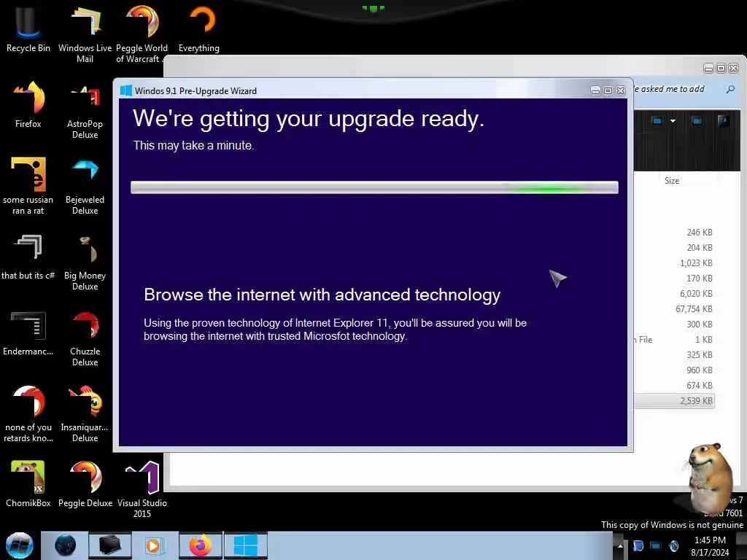
Task: Select the Firefox desktop shortcut
Action: pyautogui.click(x=28, y=105)
